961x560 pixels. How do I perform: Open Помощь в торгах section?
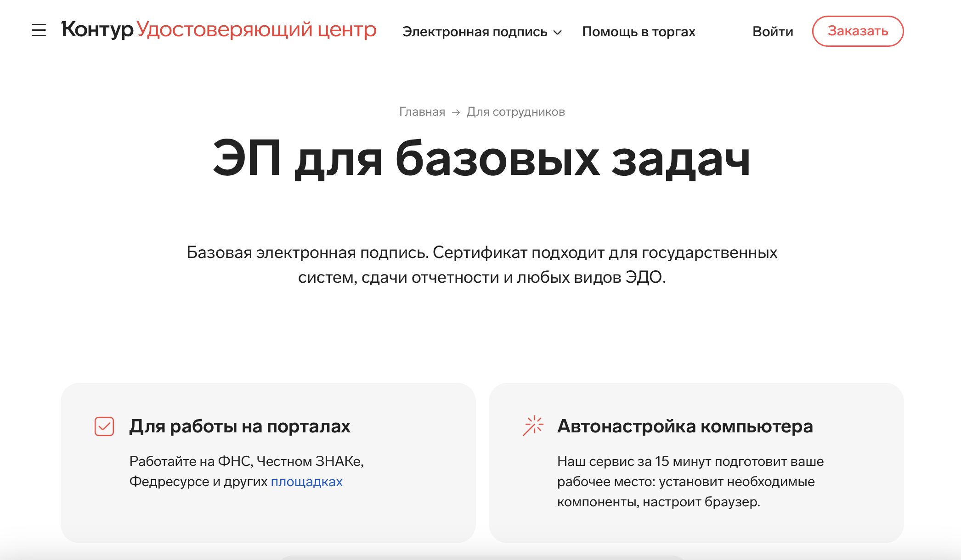tap(639, 31)
